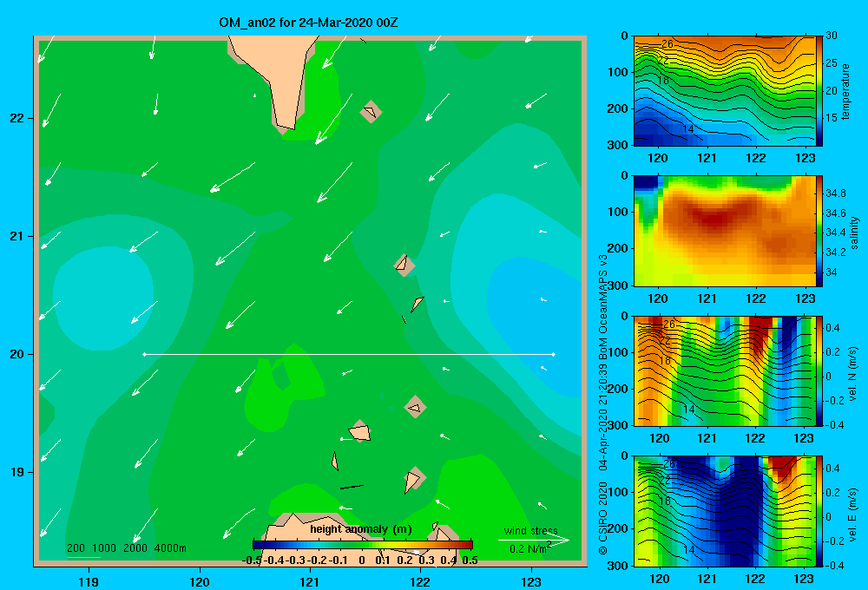Click the "0.5" value on height anomaly scale

(470, 560)
